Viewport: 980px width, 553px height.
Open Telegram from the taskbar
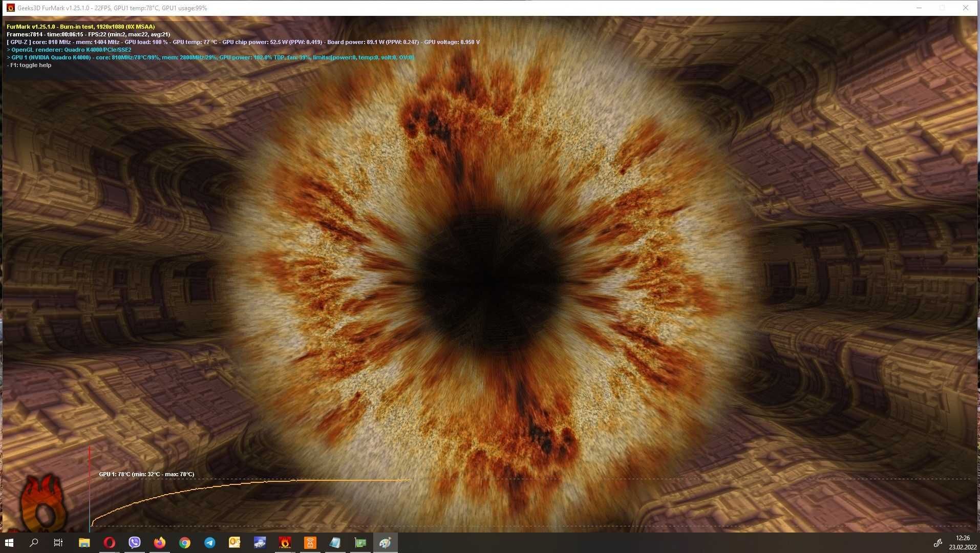click(209, 543)
